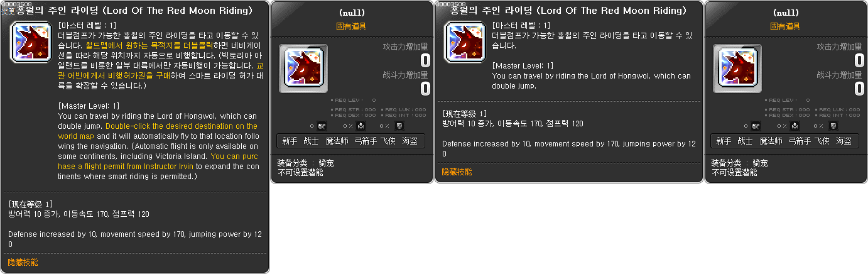Select the framed wolf item icon in the last (null) tooltip
Image resolution: width=868 pixels, height=274 pixels.
737,68
